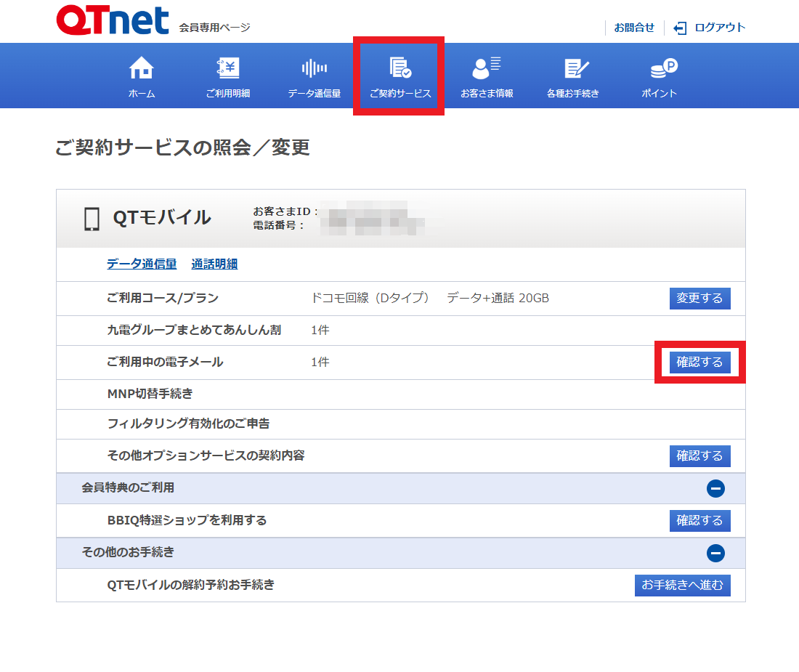Click the MNP切替手続き row text
Screen dimensions: 799x672
(150, 394)
